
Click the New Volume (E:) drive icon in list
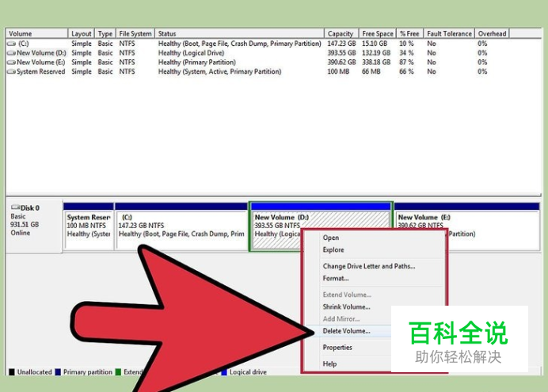12,63
